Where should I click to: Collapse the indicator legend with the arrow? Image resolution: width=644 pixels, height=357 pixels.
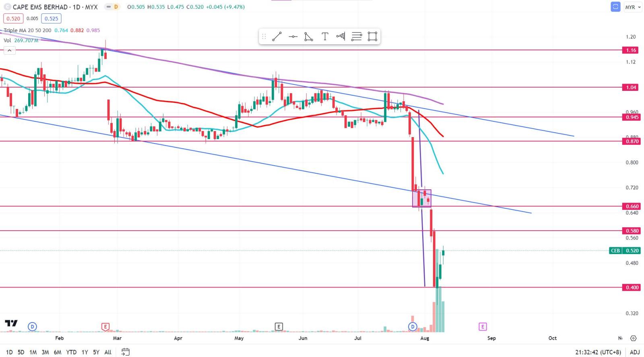(9, 50)
